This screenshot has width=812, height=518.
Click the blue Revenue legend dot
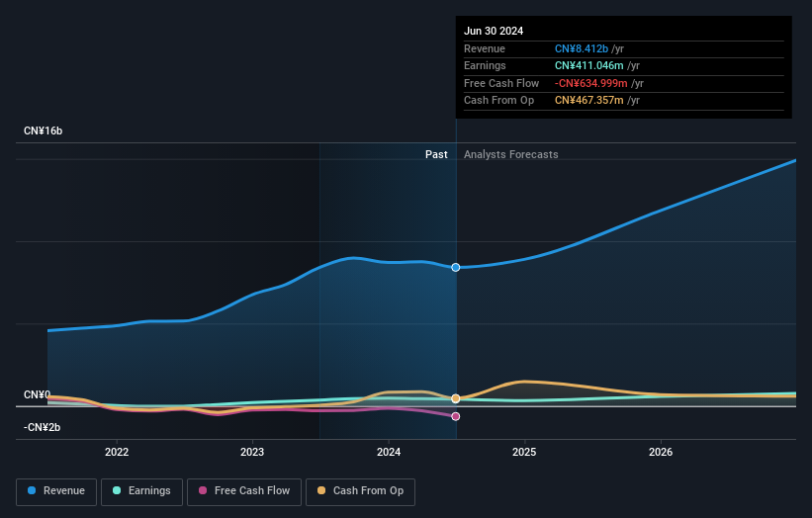32,490
